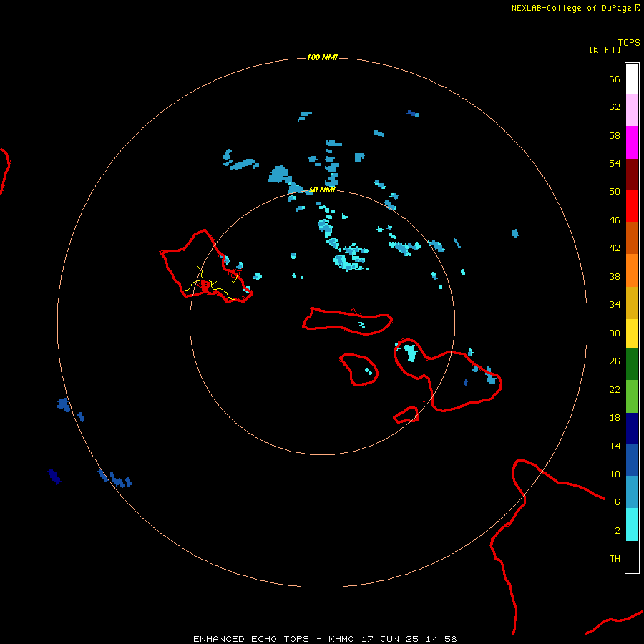Click the 54 legend value label
This screenshot has width=644, height=644.
(x=615, y=163)
